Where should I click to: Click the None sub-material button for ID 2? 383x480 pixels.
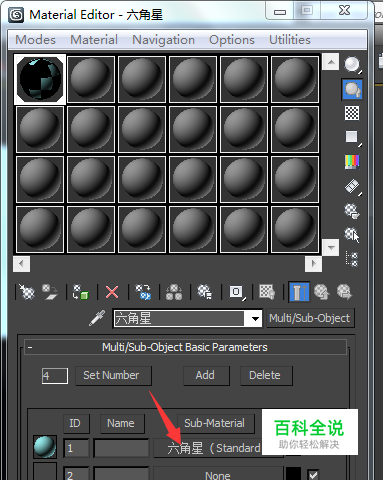coord(218,474)
